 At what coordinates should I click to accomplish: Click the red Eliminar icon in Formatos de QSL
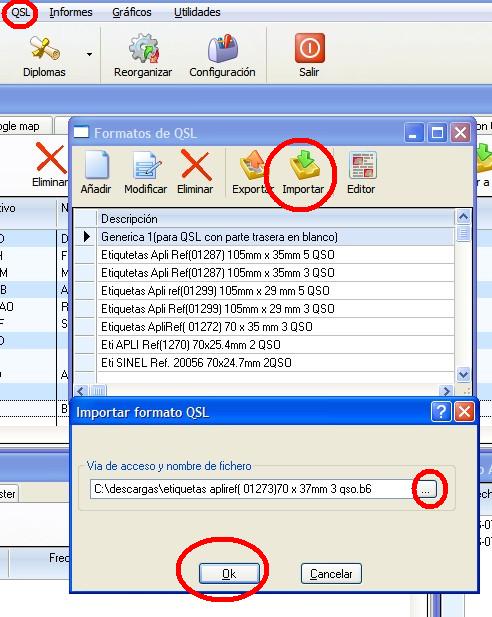pos(196,165)
